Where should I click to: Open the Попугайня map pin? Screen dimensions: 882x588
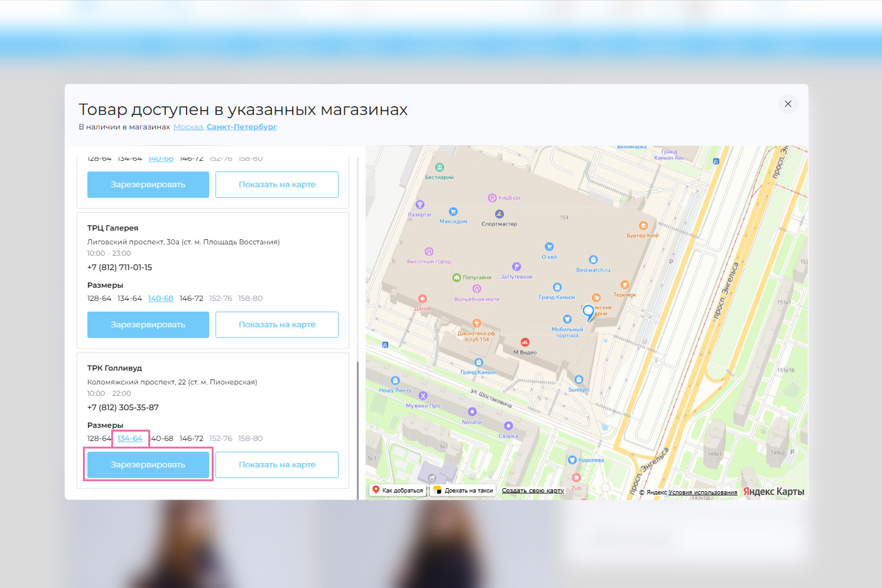tap(457, 277)
